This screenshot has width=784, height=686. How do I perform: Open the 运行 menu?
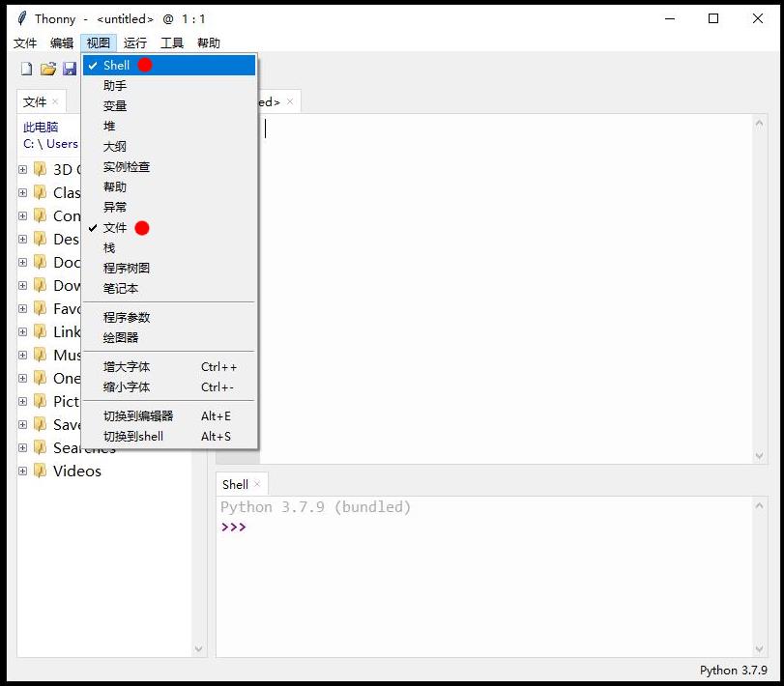pos(135,43)
